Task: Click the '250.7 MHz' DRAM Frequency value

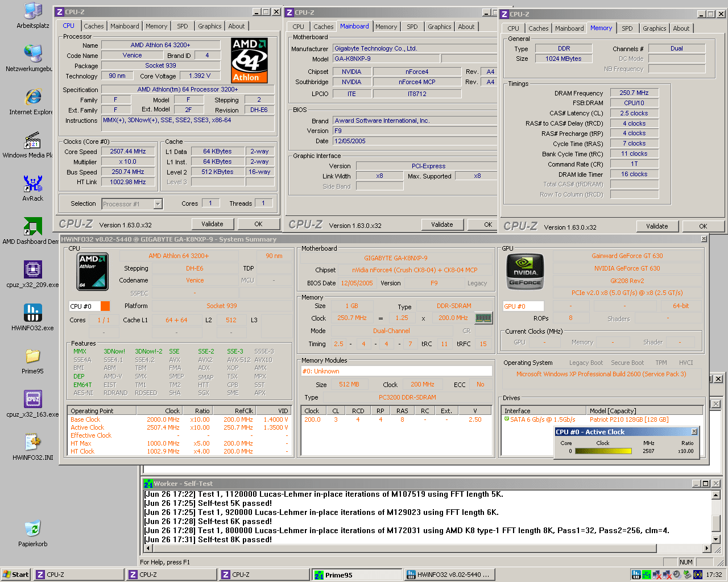Action: (x=634, y=93)
